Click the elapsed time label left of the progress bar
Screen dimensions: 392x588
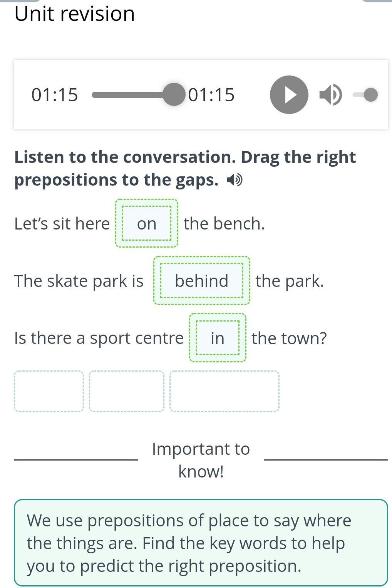55,95
